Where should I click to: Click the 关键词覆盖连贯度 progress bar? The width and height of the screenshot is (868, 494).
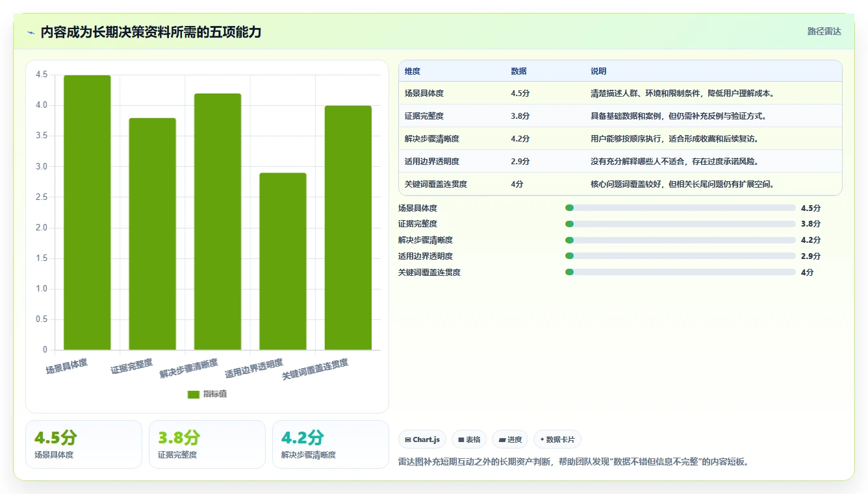point(680,272)
